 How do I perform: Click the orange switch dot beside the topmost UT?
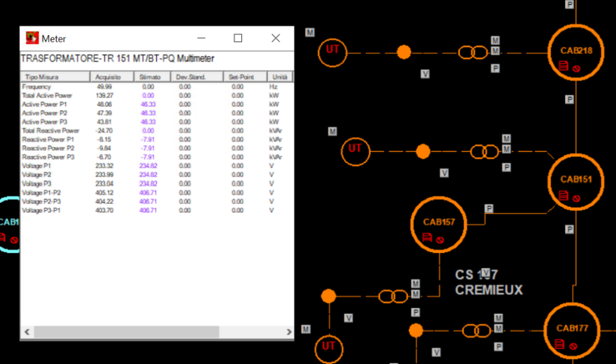(x=404, y=52)
